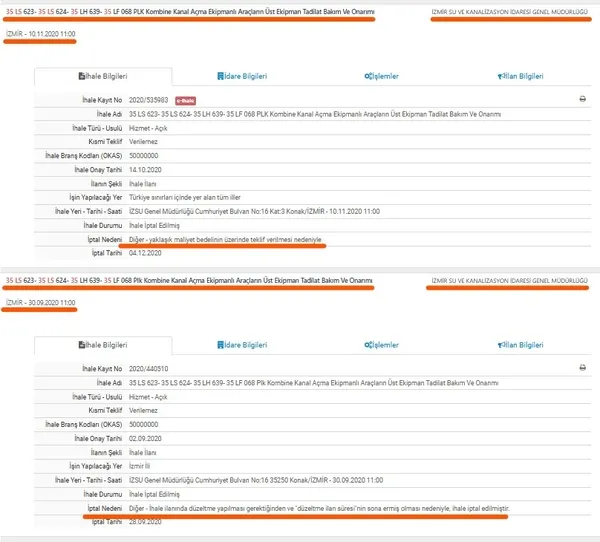Screen dimensions: 600x542
Task: Open the tender title dated 30.09.2020
Action: click(188, 281)
